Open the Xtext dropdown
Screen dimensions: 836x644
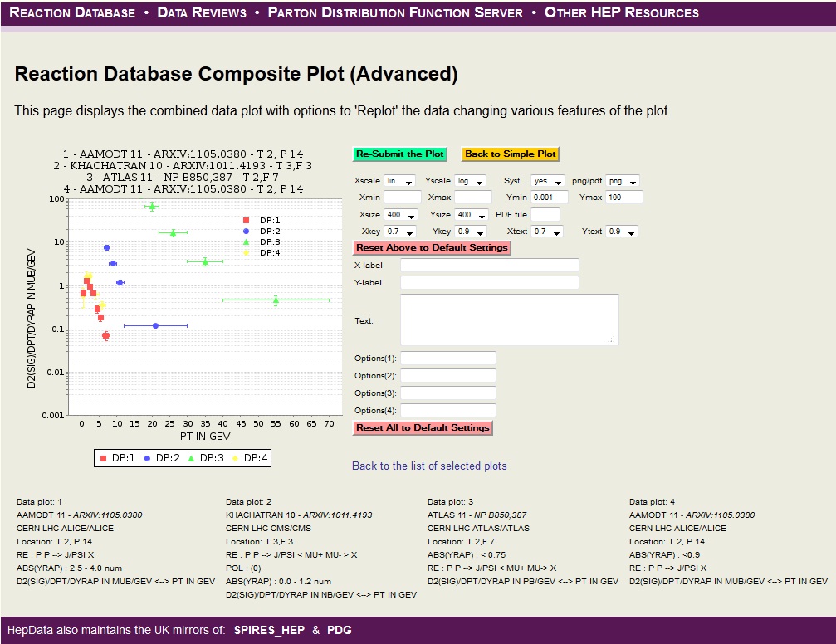pyautogui.click(x=547, y=232)
